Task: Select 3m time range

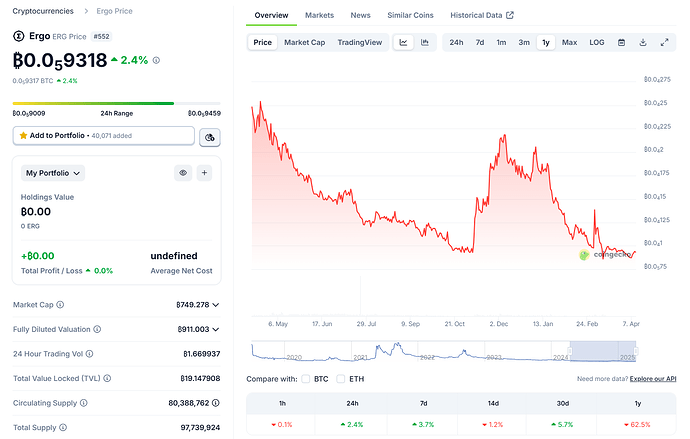Action: [x=524, y=42]
